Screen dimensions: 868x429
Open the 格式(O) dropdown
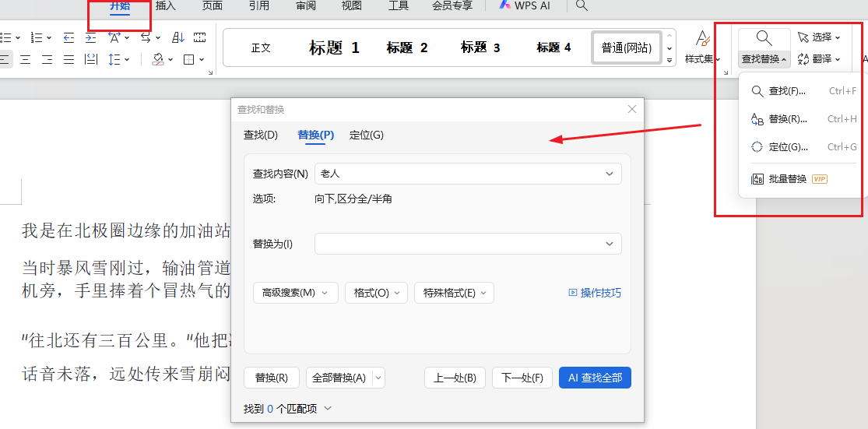(377, 293)
